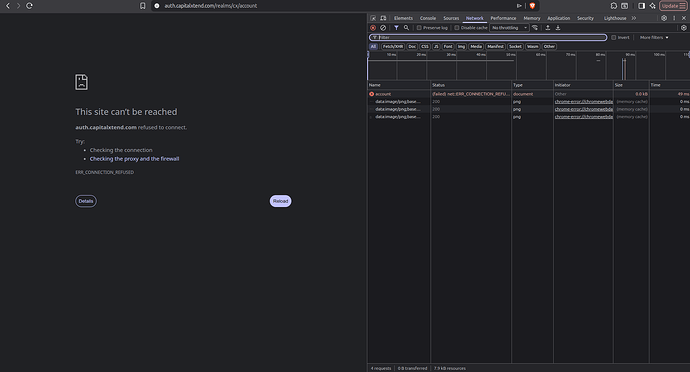Open network conditions wifi icon

click(x=535, y=28)
